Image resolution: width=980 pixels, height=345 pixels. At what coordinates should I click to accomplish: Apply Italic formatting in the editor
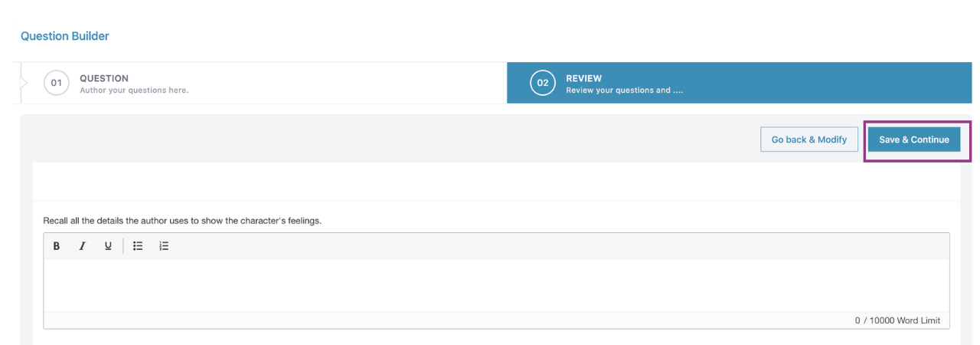pos(82,246)
